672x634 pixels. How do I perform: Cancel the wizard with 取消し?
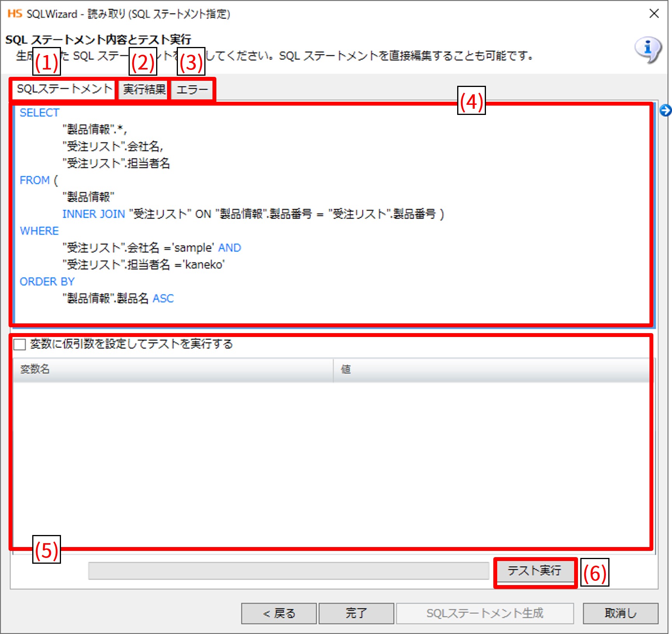coord(620,613)
